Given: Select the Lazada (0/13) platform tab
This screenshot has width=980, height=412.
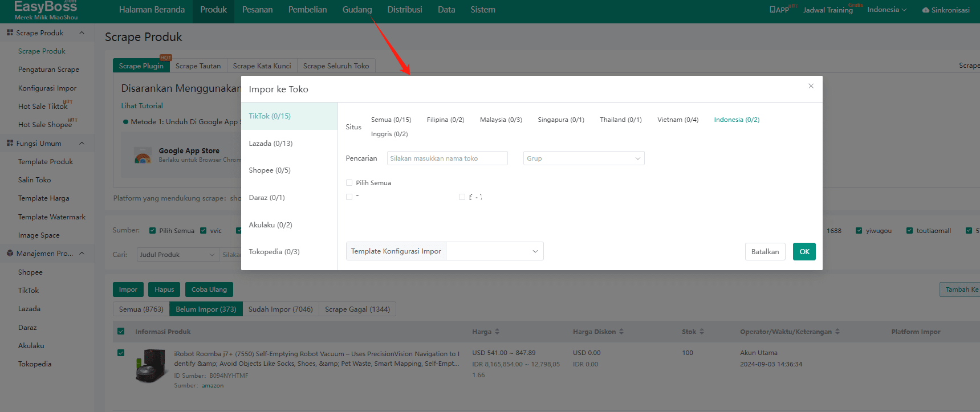Looking at the screenshot, I should pyautogui.click(x=289, y=144).
